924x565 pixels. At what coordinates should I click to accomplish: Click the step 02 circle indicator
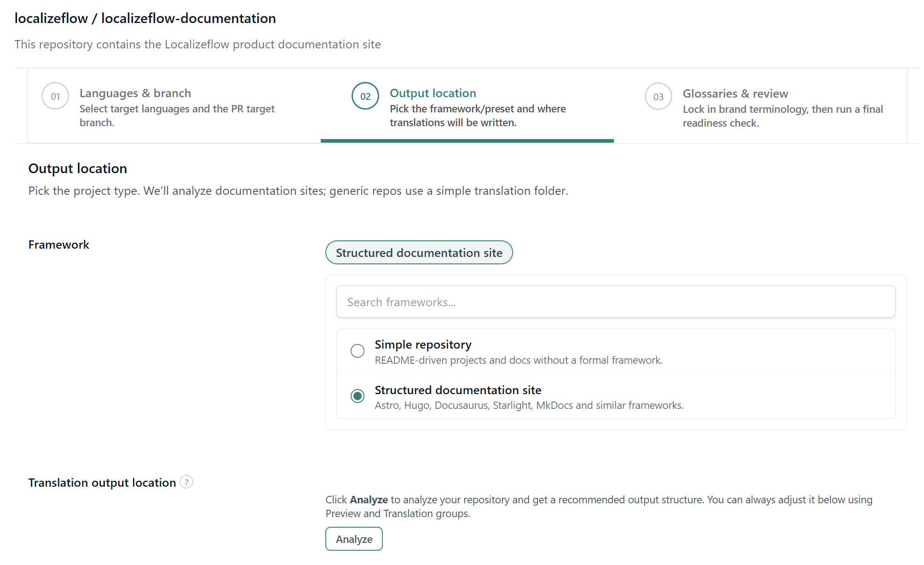tap(365, 96)
